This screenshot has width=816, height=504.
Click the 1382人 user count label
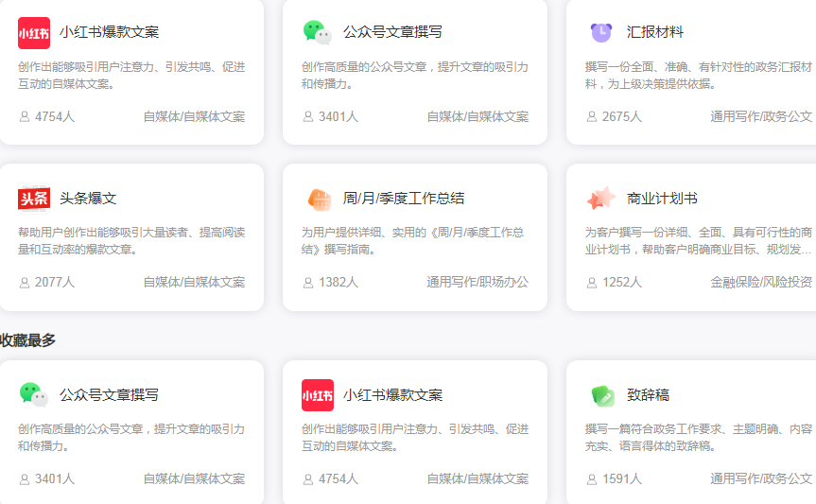click(x=338, y=282)
